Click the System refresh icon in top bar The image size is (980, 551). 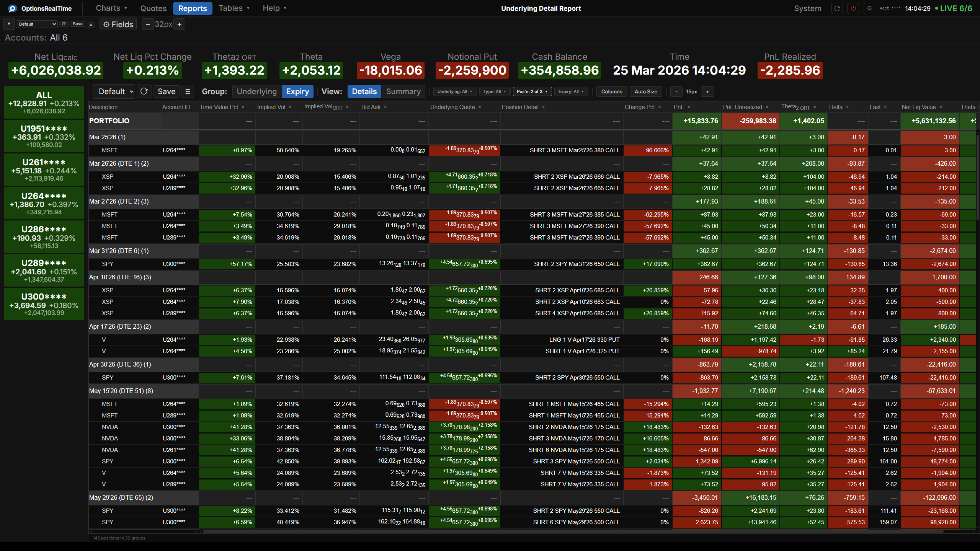(x=837, y=8)
